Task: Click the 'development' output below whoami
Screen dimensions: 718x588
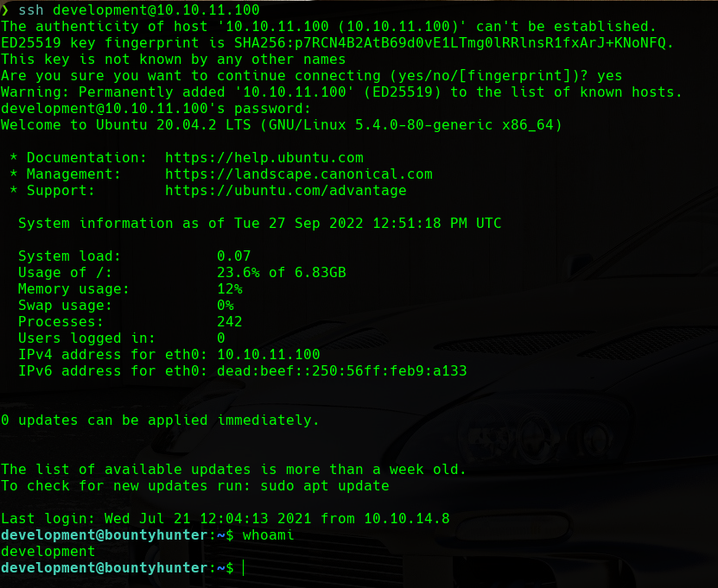Action: (48, 552)
